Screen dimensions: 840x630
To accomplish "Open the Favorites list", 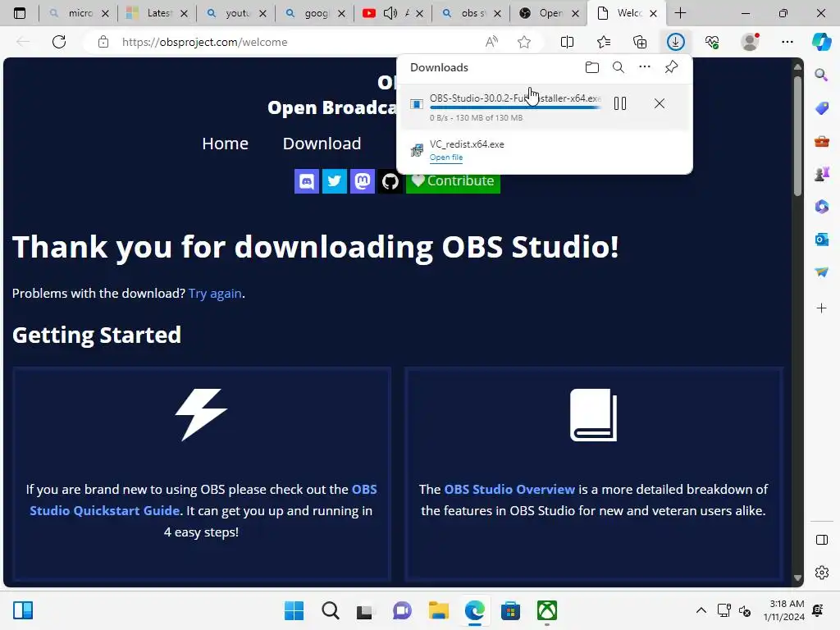I will tap(604, 42).
